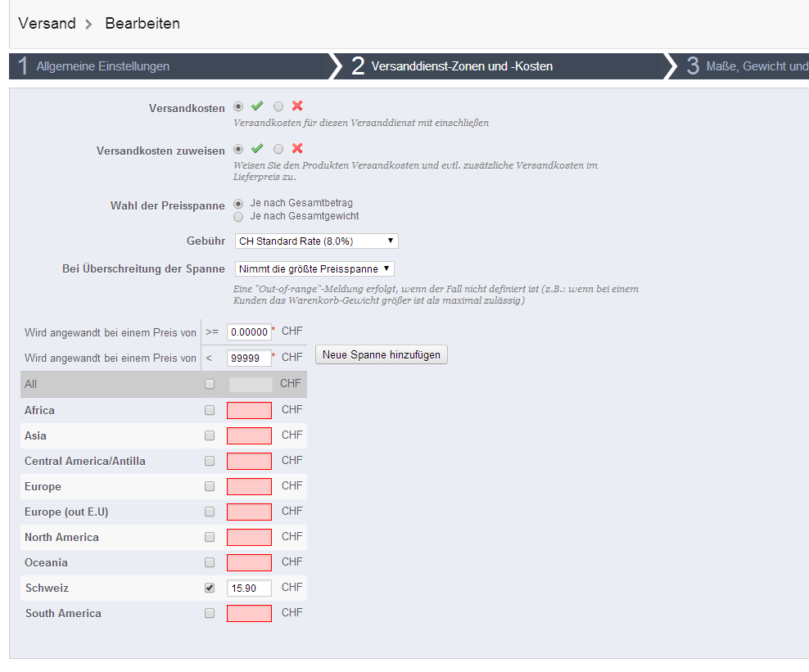This screenshot has height=672, width=809.
Task: Click the South America price field
Action: (x=249, y=613)
